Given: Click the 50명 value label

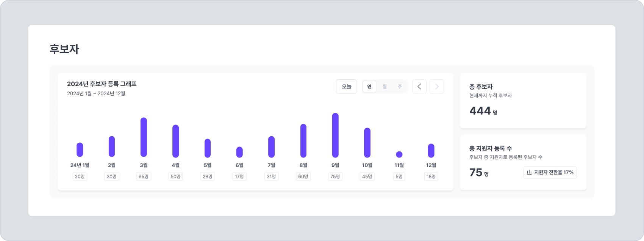Looking at the screenshot, I should (x=175, y=176).
